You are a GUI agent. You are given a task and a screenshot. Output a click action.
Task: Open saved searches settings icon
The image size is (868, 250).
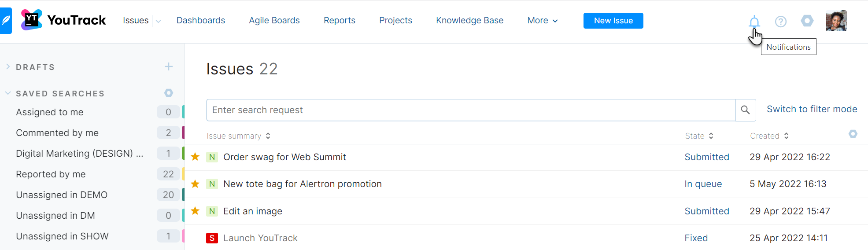click(169, 93)
